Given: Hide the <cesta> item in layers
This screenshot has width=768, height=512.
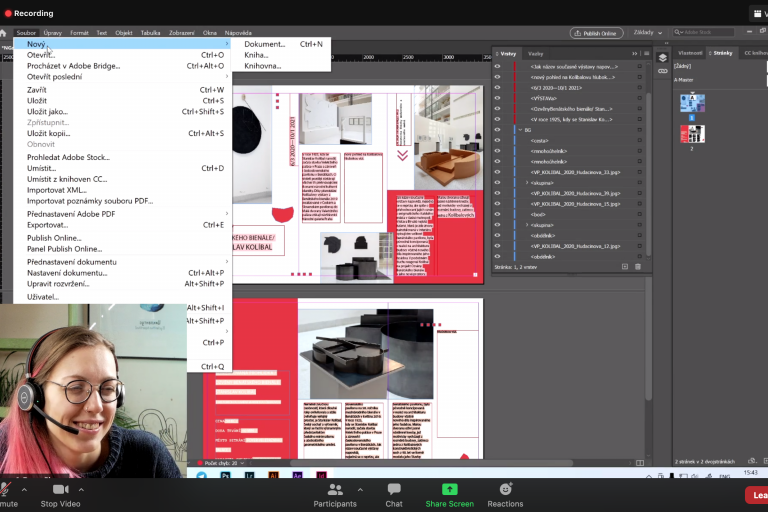Looking at the screenshot, I should tap(497, 141).
